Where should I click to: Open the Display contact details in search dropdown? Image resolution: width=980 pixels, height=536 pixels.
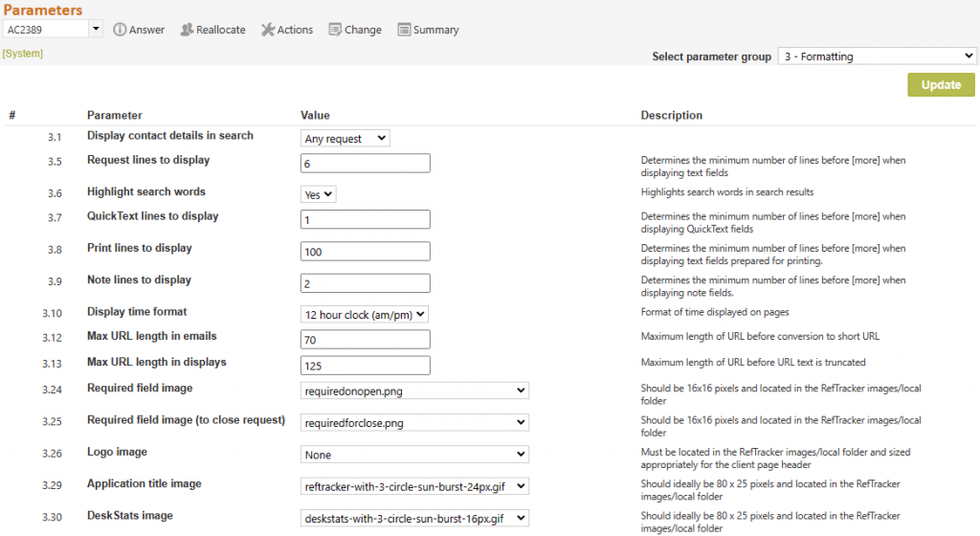coord(345,138)
